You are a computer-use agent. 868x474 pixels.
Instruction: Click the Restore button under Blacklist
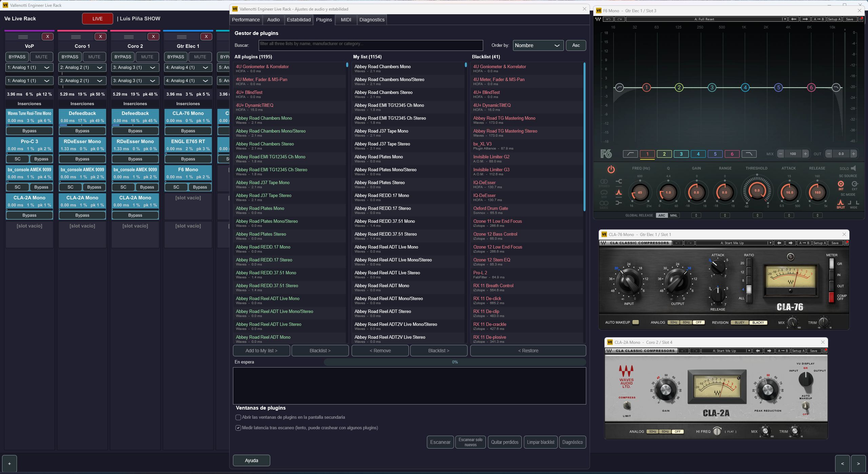(528, 351)
